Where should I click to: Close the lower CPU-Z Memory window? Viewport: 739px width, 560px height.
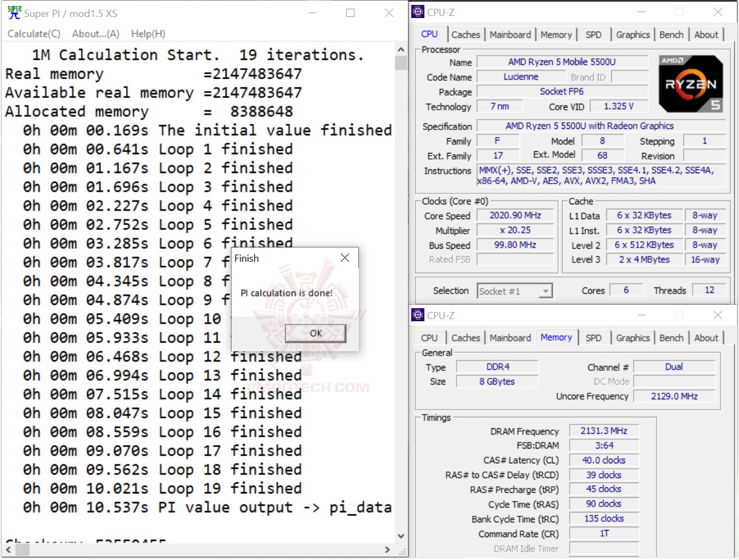click(x=718, y=315)
